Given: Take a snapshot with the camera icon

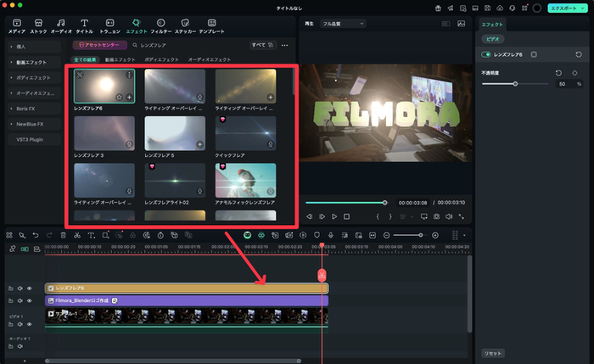Looking at the screenshot, I should coord(435,216).
